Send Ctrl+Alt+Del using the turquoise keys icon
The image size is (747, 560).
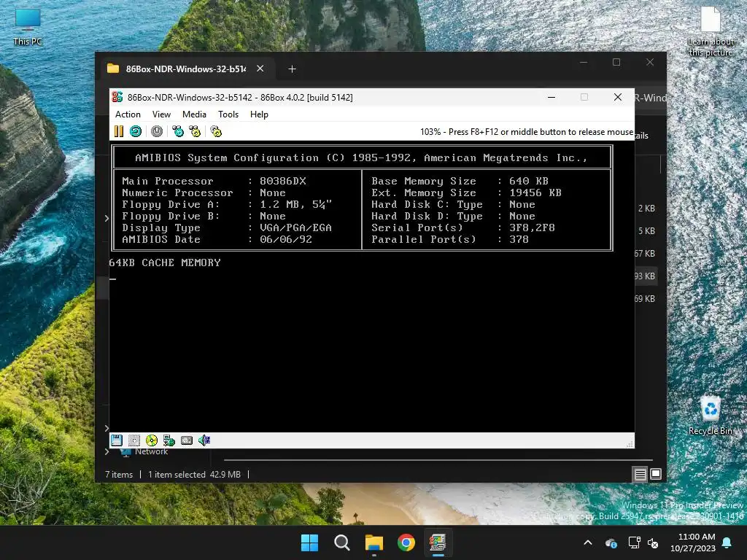(x=178, y=131)
